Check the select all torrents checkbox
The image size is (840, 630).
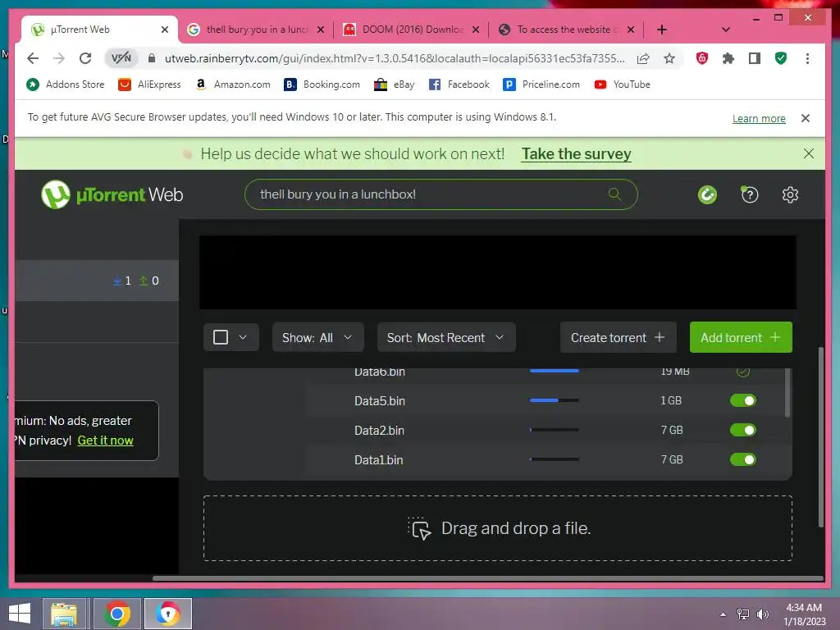(221, 337)
